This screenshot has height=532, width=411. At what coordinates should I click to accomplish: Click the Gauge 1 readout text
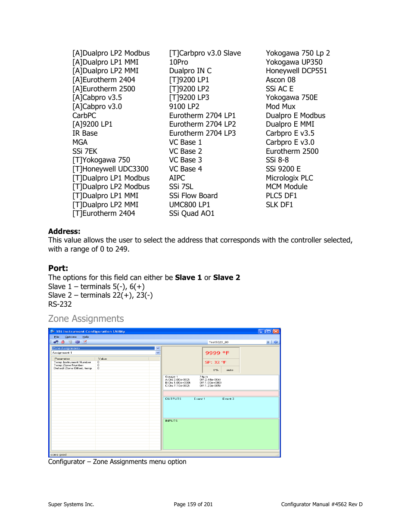pos(171,377)
